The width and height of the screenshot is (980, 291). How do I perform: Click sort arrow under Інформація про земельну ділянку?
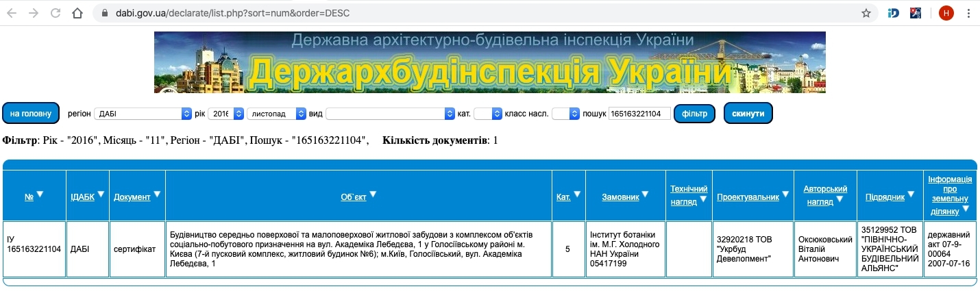point(966,209)
